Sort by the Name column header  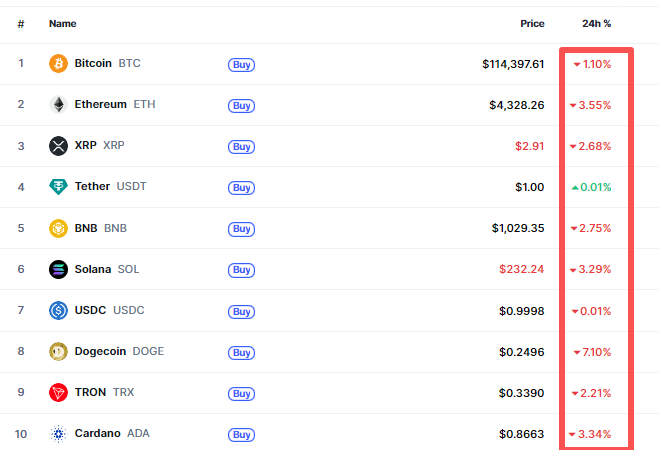pyautogui.click(x=62, y=23)
